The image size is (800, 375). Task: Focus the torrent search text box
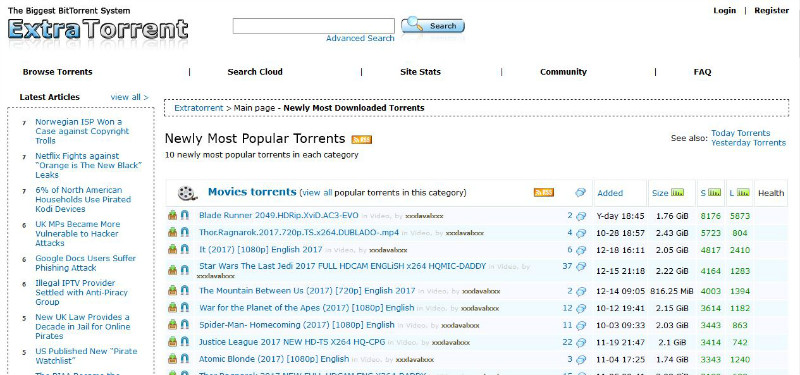click(314, 26)
